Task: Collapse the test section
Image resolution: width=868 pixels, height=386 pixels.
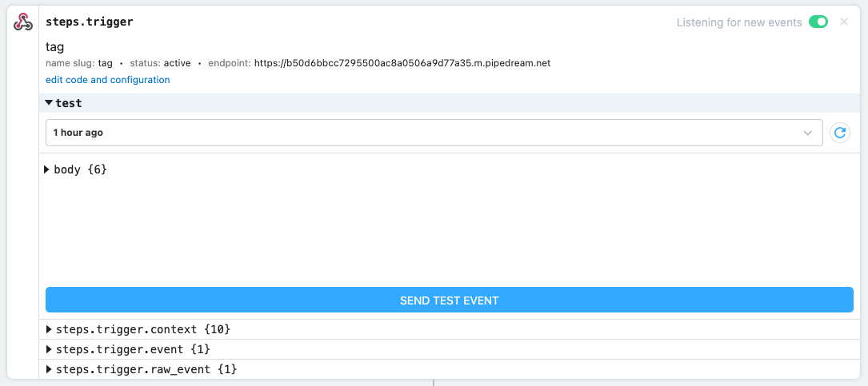Action: 63,103
